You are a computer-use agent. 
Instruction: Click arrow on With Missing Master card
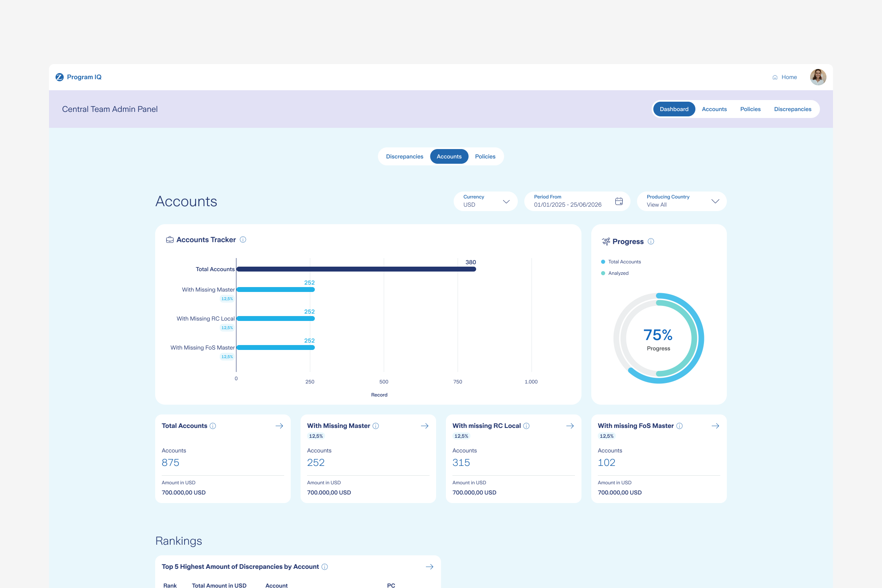[x=425, y=426]
